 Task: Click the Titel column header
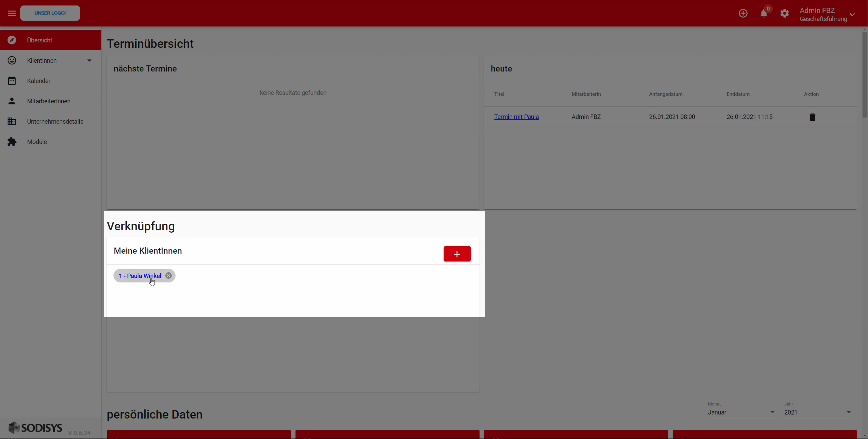pos(499,94)
